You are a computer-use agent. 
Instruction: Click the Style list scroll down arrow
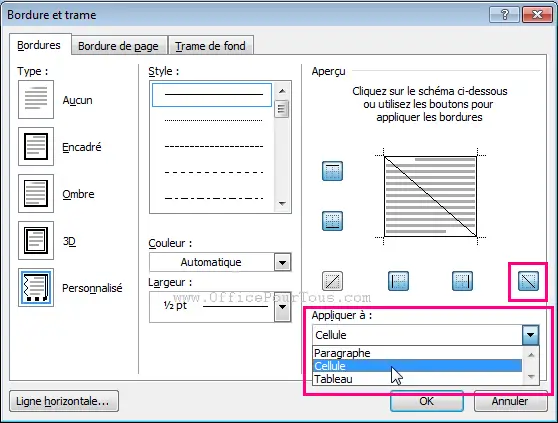(282, 203)
